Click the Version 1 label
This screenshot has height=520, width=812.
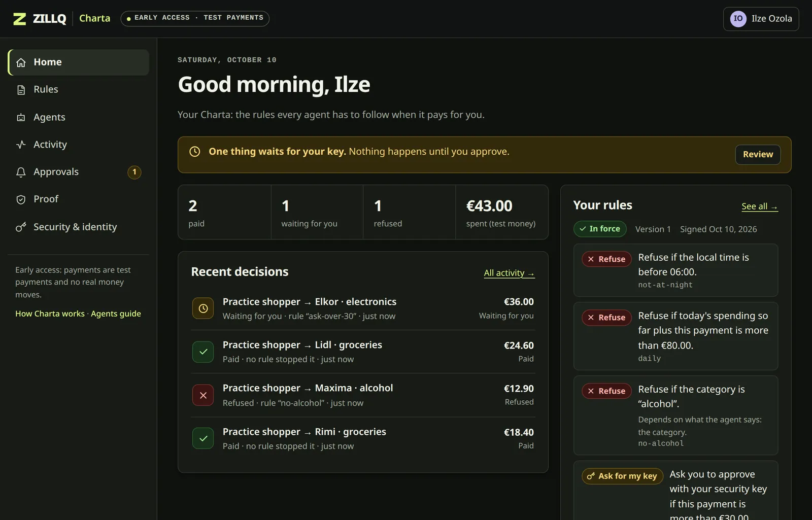[x=653, y=229]
